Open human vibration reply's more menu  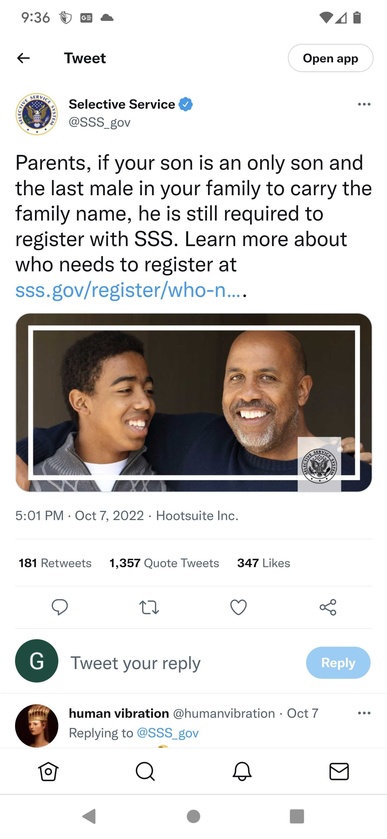(364, 713)
